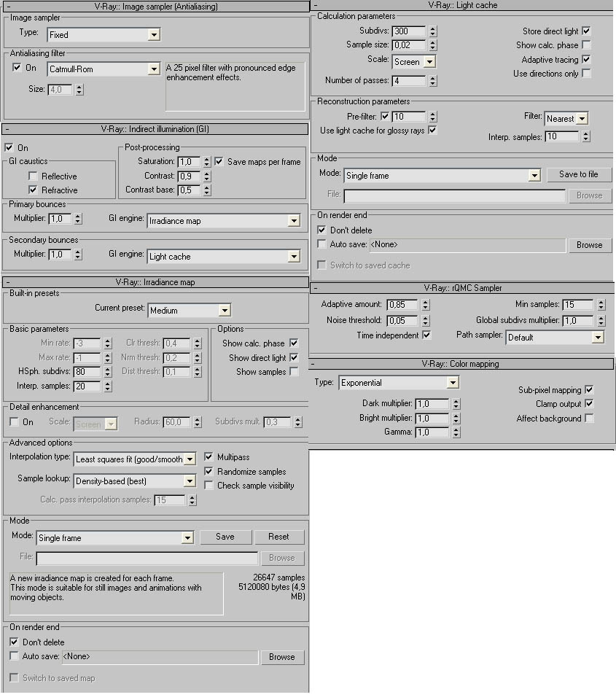
Task: Collapse the Irradiance map rollout
Action: (x=155, y=282)
